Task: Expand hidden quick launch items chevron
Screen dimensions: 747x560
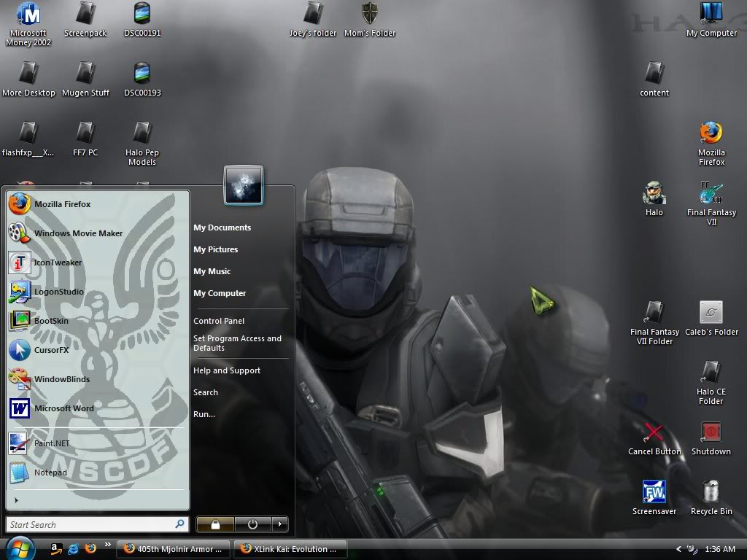Action: pyautogui.click(x=108, y=545)
